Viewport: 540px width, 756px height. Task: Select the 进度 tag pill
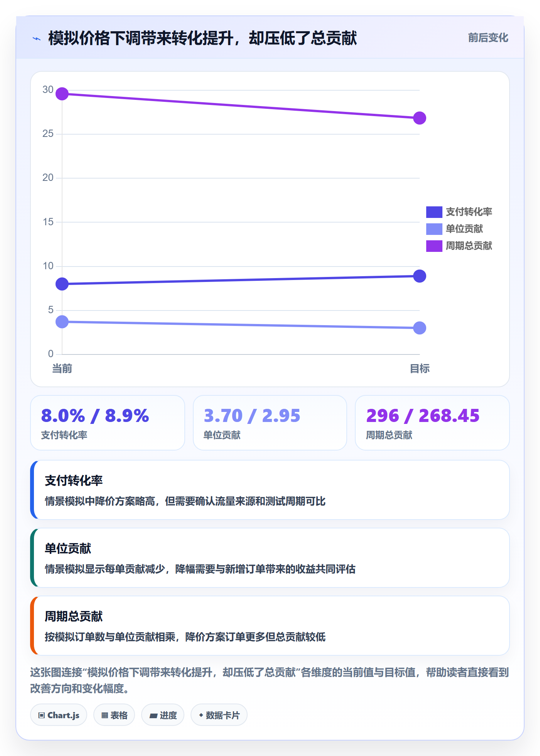(x=163, y=715)
